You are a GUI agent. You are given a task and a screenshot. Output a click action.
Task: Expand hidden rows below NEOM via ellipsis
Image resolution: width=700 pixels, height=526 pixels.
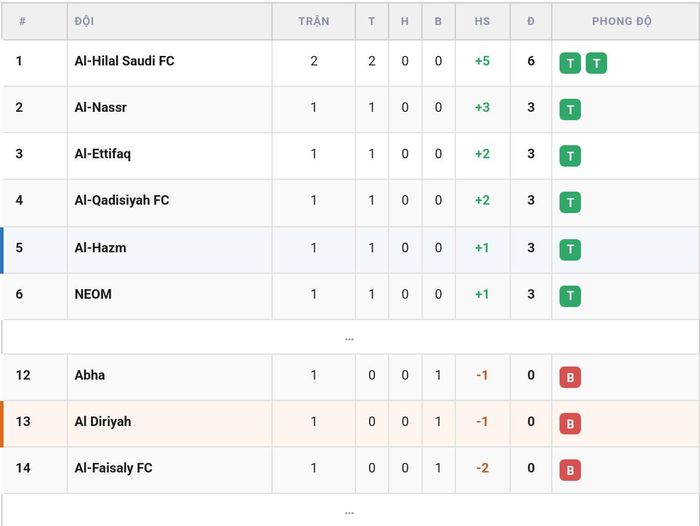350,338
